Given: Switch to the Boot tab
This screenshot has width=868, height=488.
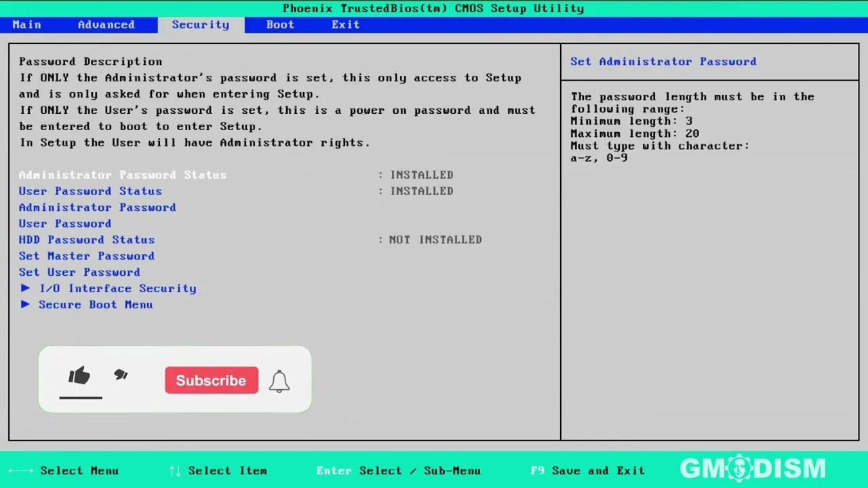Looking at the screenshot, I should click(280, 24).
